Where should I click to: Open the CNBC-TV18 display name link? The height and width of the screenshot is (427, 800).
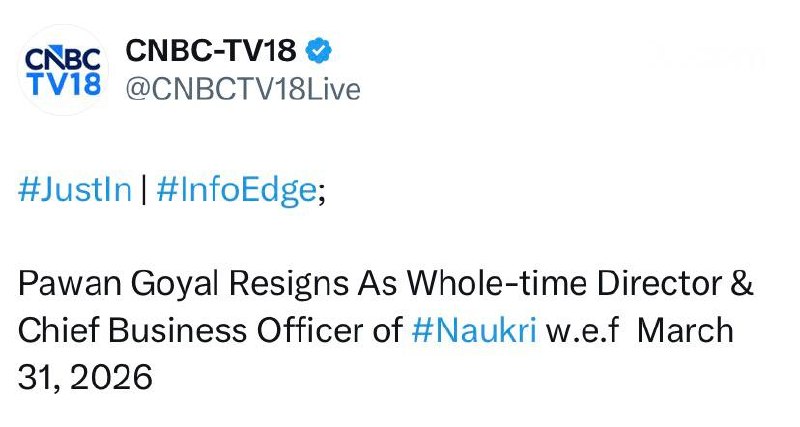[x=210, y=51]
